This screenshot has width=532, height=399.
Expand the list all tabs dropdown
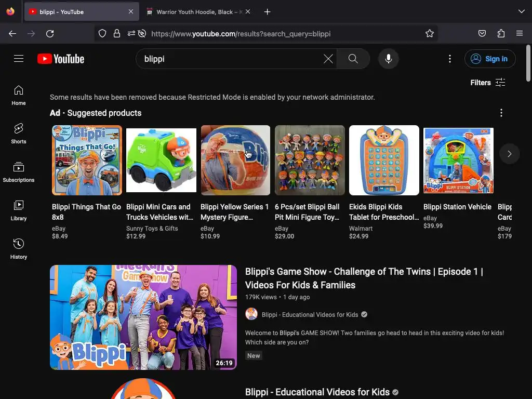point(522,11)
